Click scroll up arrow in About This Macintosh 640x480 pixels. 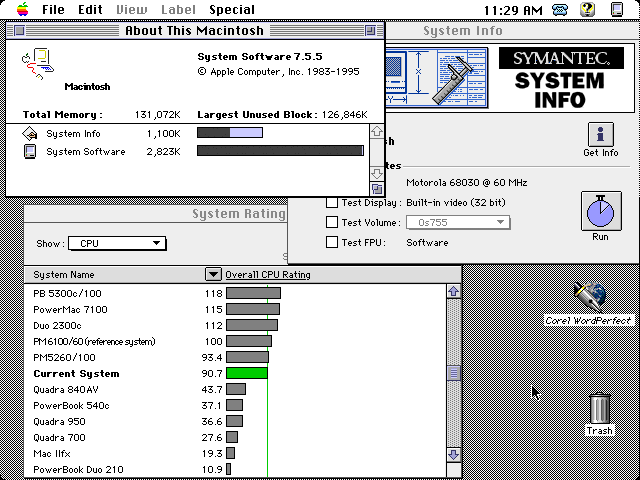[x=376, y=131]
